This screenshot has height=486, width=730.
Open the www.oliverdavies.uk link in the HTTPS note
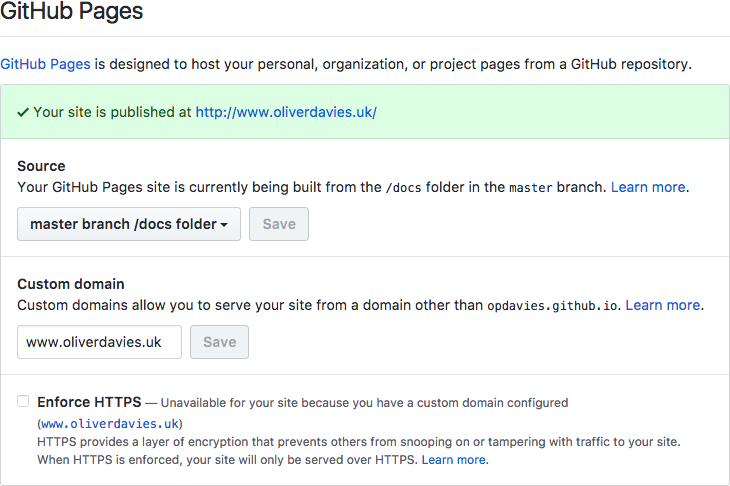(x=110, y=423)
